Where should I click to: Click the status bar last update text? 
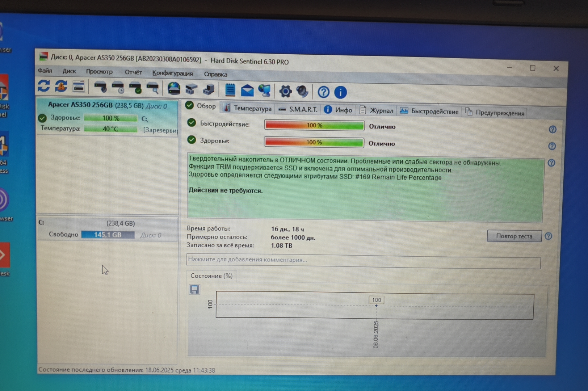click(127, 370)
